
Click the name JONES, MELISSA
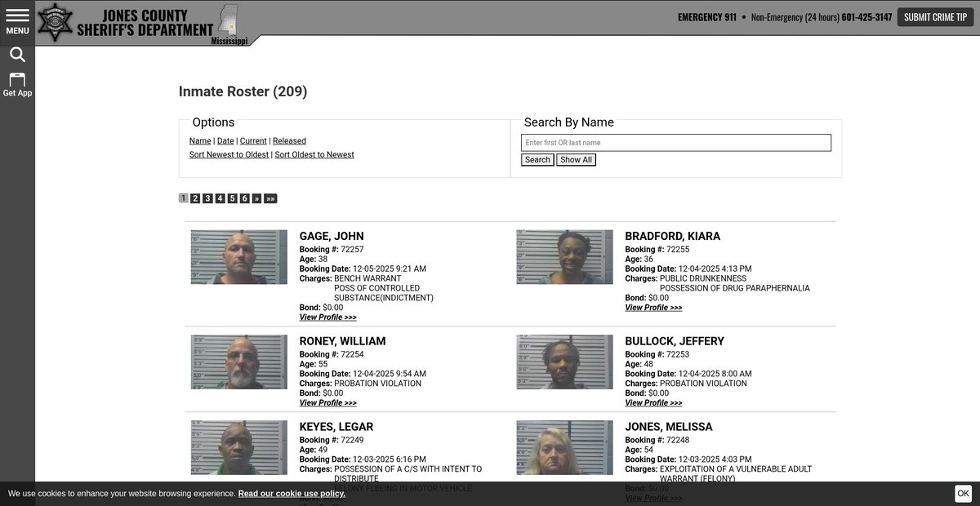click(669, 427)
